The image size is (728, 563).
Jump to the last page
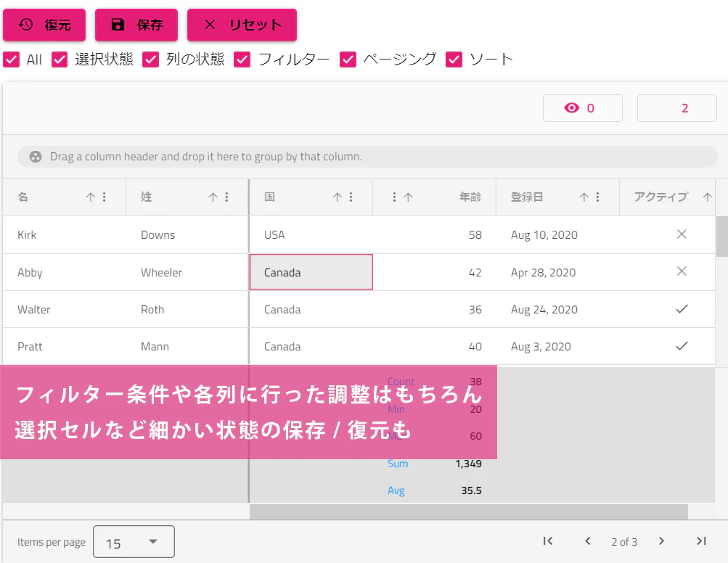(701, 541)
